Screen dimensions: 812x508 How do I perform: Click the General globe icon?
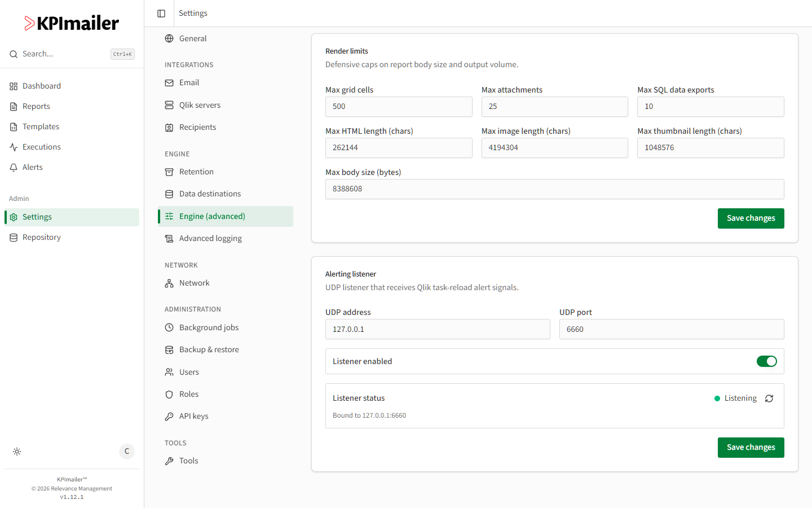click(x=169, y=38)
